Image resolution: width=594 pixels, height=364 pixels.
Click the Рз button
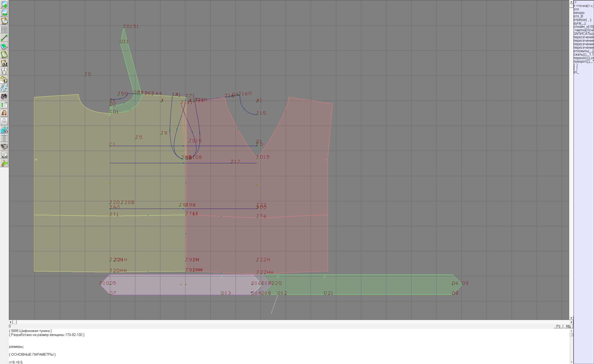click(558, 326)
